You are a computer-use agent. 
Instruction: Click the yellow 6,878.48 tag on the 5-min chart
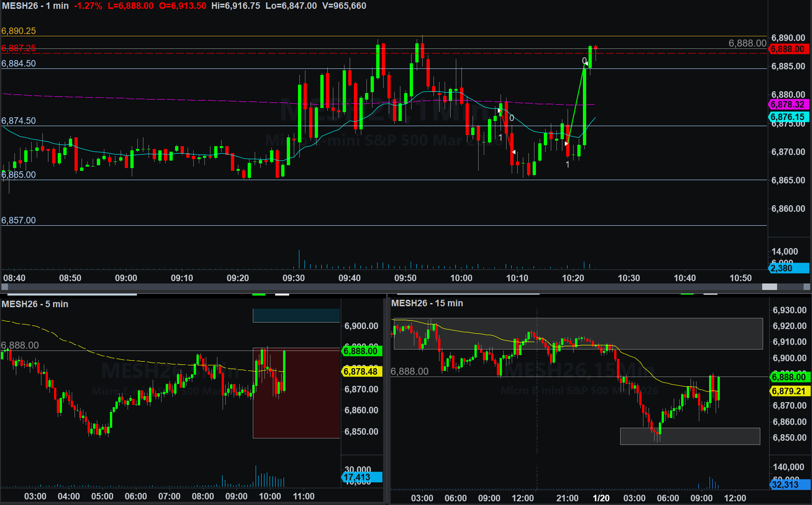pyautogui.click(x=362, y=371)
